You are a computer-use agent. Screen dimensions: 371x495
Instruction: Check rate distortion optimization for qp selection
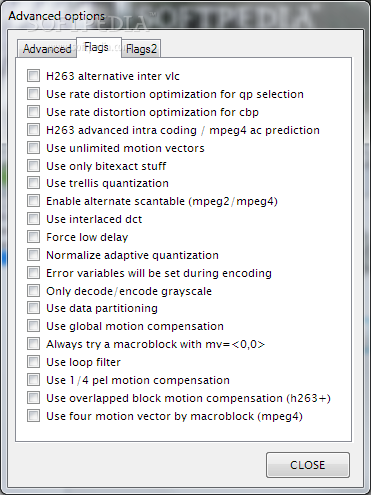tap(33, 94)
